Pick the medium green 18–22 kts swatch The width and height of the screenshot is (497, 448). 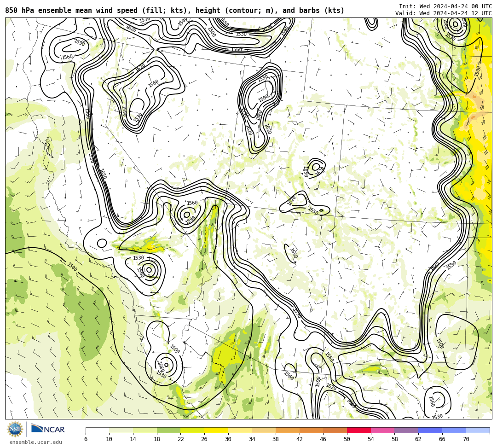(x=168, y=430)
